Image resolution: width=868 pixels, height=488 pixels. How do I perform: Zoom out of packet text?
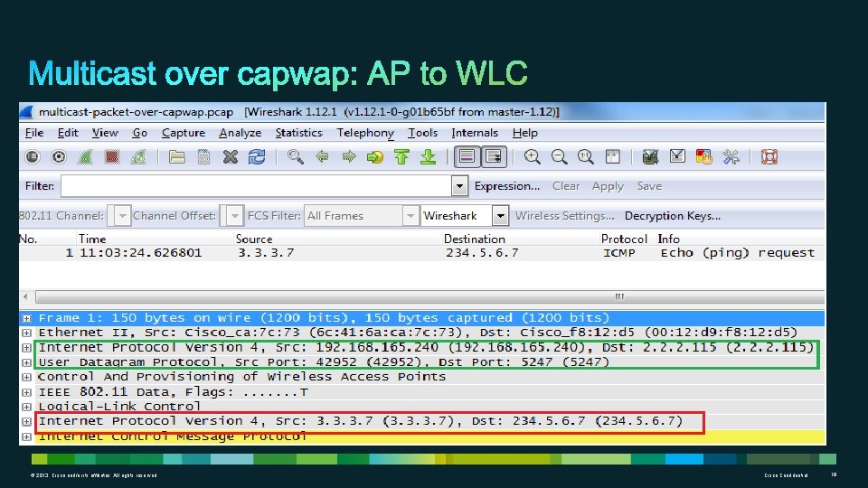[x=559, y=157]
